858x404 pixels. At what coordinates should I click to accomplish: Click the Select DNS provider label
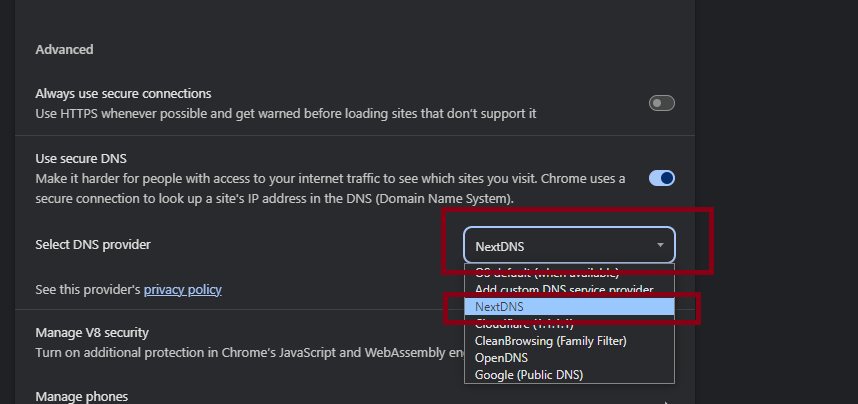[93, 245]
